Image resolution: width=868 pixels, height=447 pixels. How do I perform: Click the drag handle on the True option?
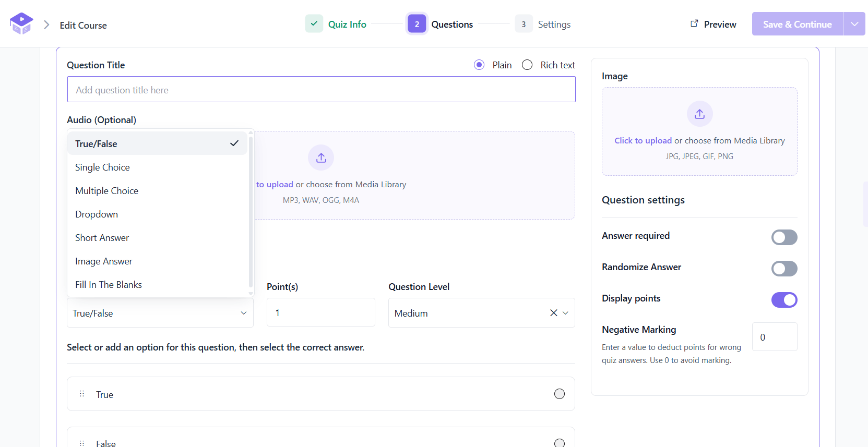(82, 394)
